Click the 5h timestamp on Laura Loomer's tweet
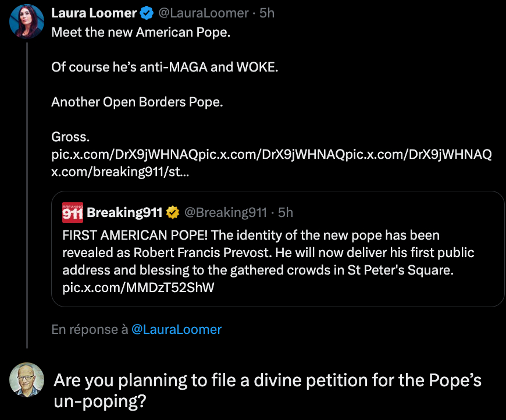The image size is (506, 420). click(x=267, y=13)
